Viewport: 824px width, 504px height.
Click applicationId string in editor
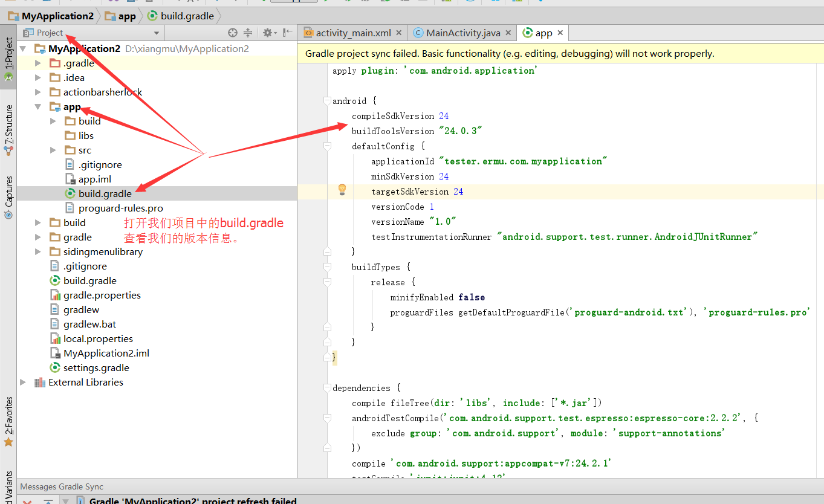(x=523, y=161)
